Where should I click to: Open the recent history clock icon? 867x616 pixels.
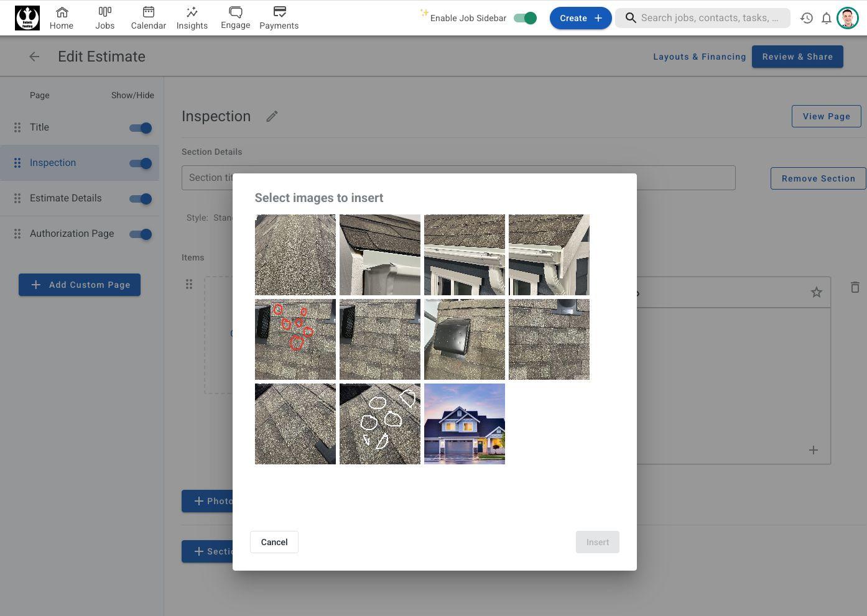(807, 18)
